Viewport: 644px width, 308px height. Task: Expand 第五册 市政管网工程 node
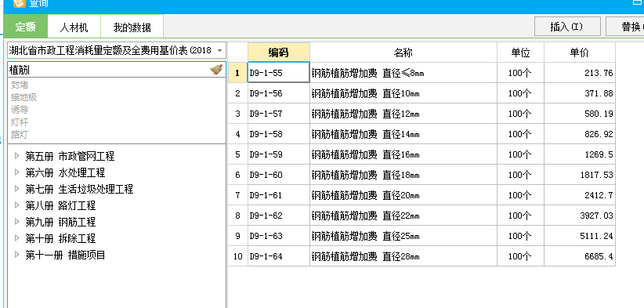pyautogui.click(x=16, y=156)
